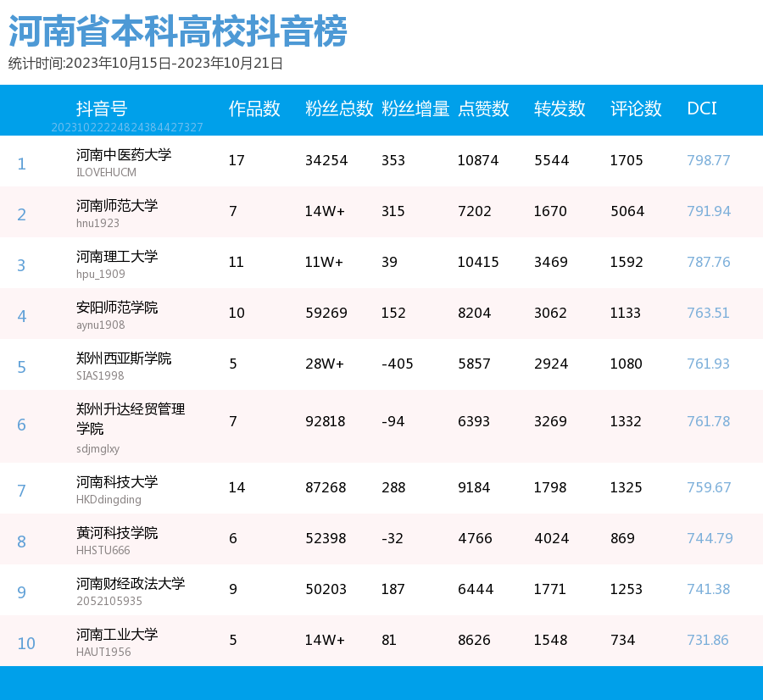
Task: Click DCI value 763.51
Action: (x=708, y=313)
